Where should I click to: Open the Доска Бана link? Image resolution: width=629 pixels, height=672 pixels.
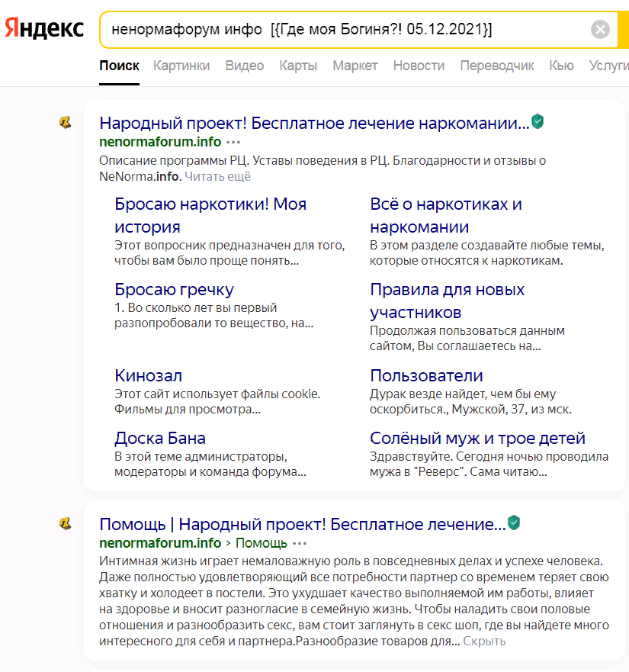[159, 438]
